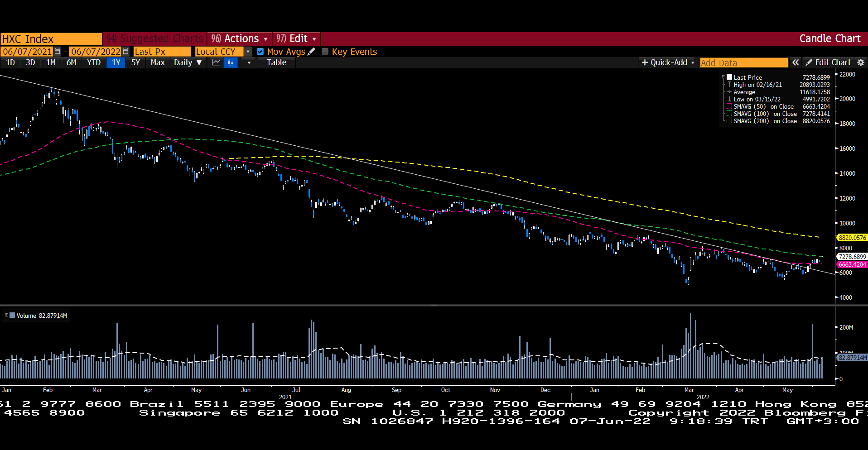Expand chart type options dropdown arrow
Screen dimensions: 868x450
(x=249, y=62)
